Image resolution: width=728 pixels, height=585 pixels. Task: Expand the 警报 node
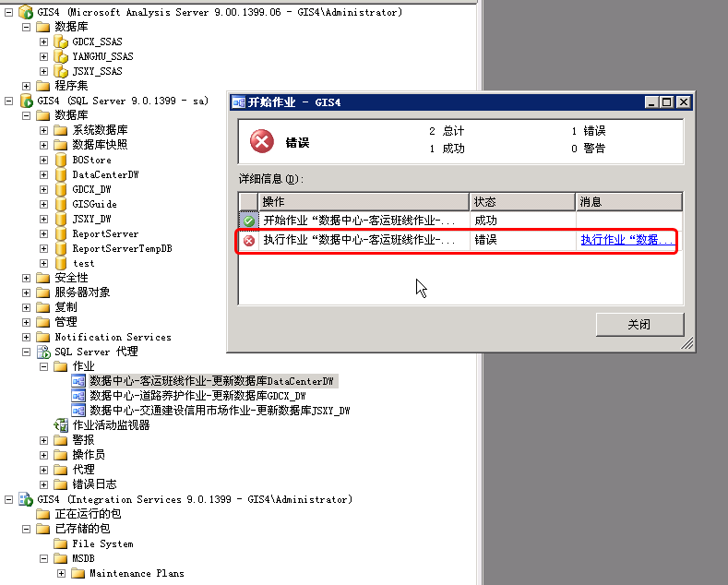click(x=43, y=441)
